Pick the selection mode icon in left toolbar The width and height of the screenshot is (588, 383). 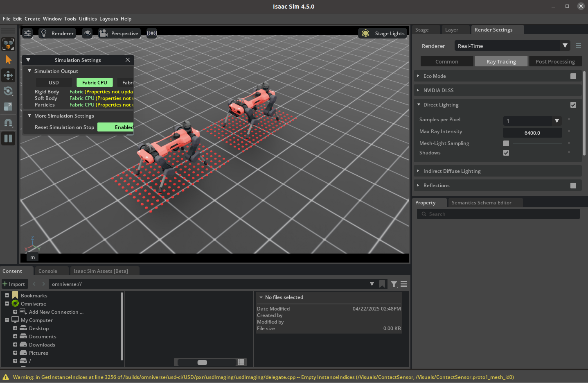pos(8,44)
